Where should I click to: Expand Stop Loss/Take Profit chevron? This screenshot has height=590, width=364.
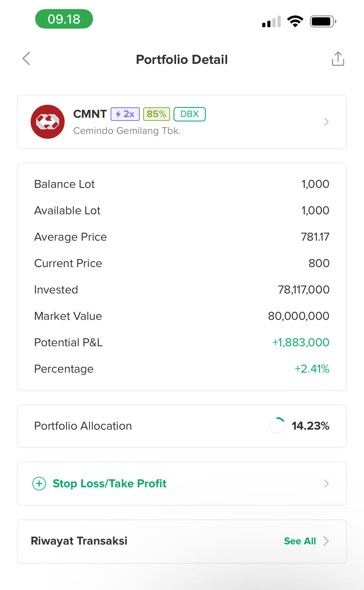(326, 484)
